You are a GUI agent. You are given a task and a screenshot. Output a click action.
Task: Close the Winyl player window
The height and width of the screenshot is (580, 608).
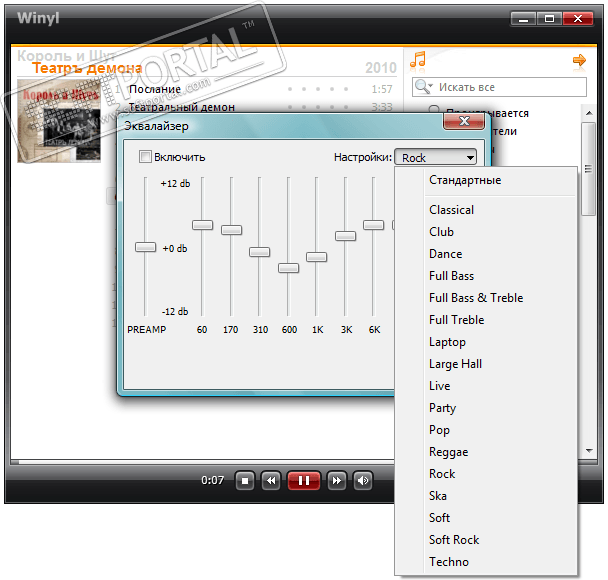click(578, 18)
